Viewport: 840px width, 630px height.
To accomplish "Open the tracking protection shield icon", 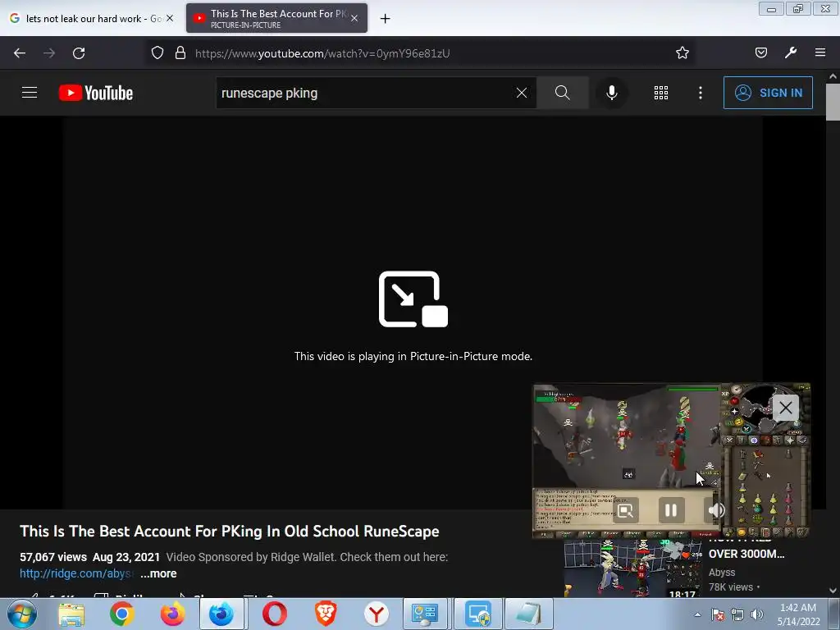I will coord(157,52).
